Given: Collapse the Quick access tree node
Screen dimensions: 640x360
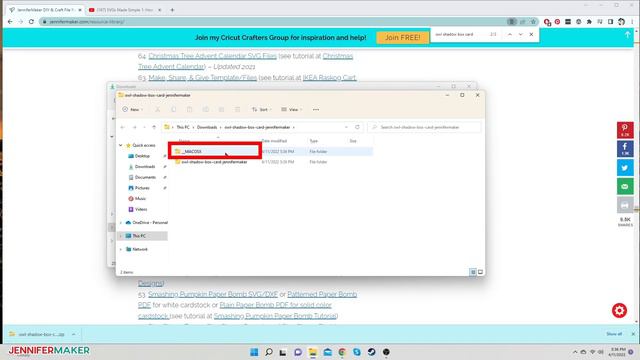Looking at the screenshot, I should (x=121, y=145).
